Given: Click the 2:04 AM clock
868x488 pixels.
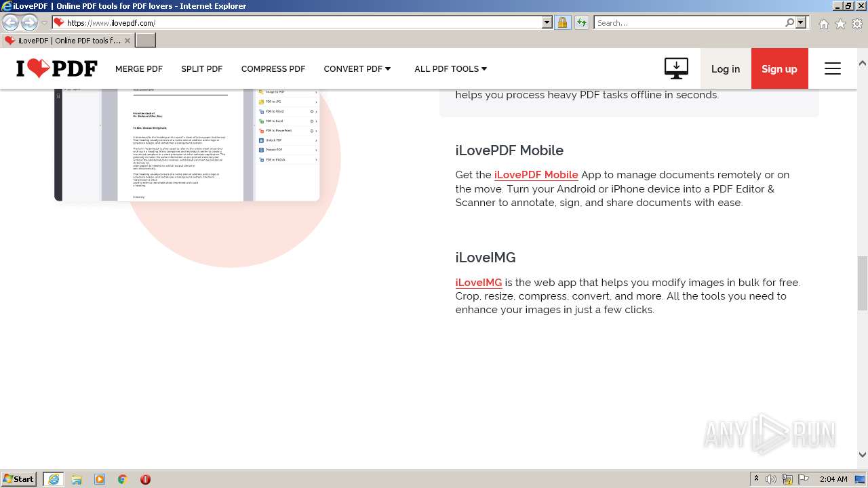Looking at the screenshot, I should (x=833, y=479).
